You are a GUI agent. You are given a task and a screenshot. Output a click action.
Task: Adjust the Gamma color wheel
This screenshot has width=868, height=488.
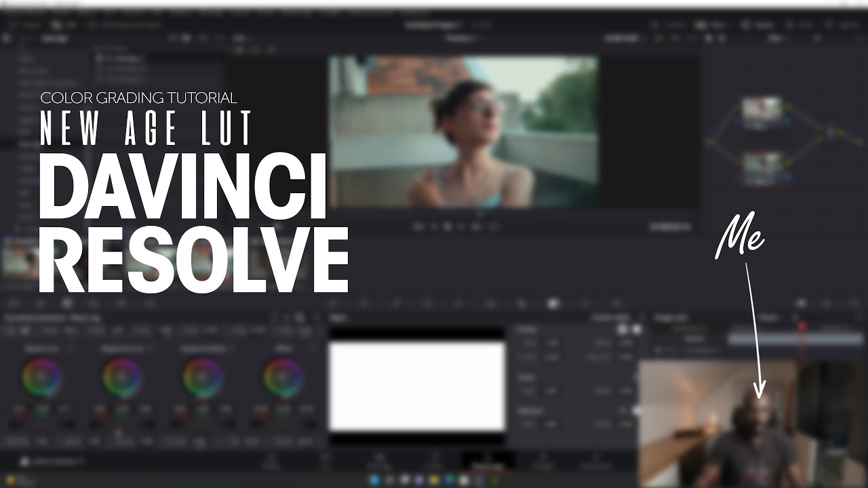(123, 377)
